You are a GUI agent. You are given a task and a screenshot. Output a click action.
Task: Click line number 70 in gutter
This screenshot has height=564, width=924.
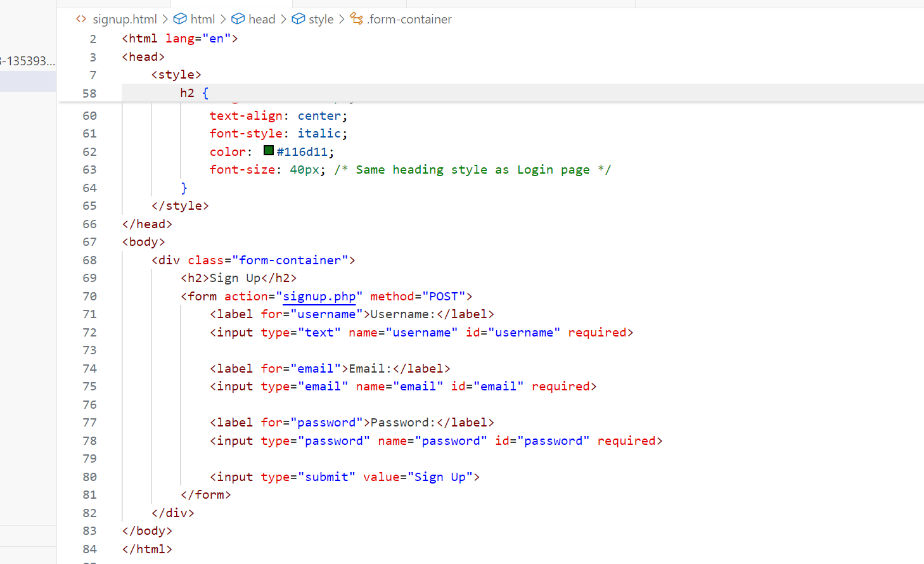(89, 296)
